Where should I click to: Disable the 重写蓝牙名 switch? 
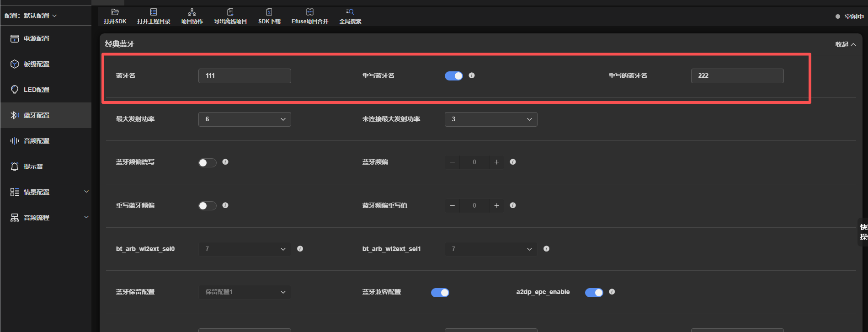point(454,76)
